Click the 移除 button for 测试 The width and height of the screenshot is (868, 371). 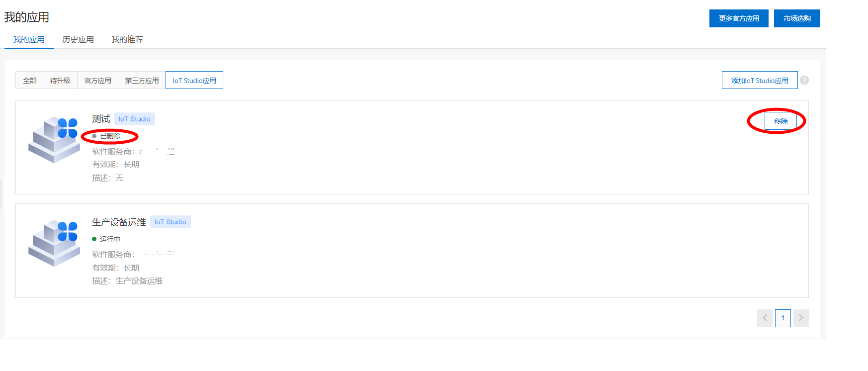point(781,121)
